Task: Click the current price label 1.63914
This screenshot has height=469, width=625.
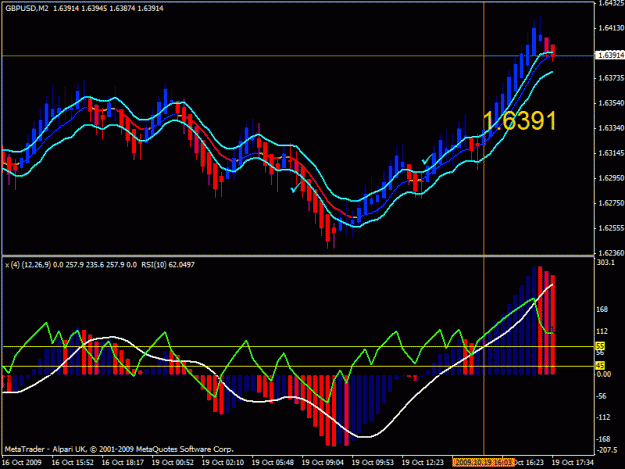Action: pos(610,55)
